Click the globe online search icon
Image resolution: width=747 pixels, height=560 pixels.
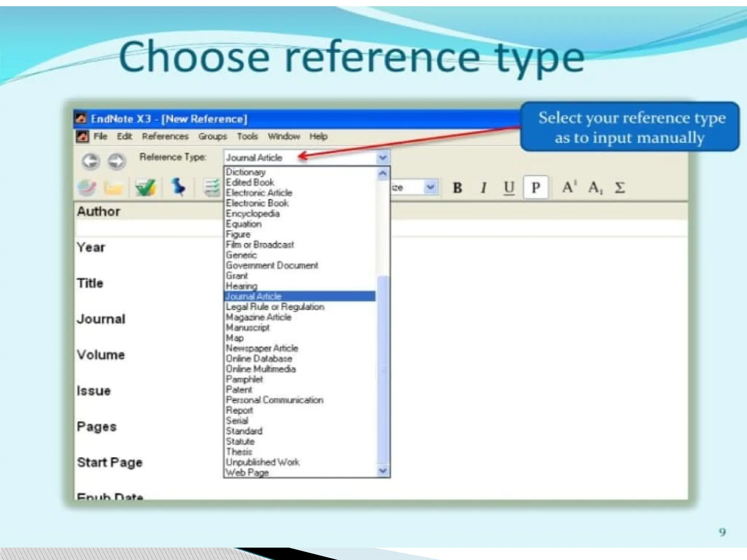[87, 188]
